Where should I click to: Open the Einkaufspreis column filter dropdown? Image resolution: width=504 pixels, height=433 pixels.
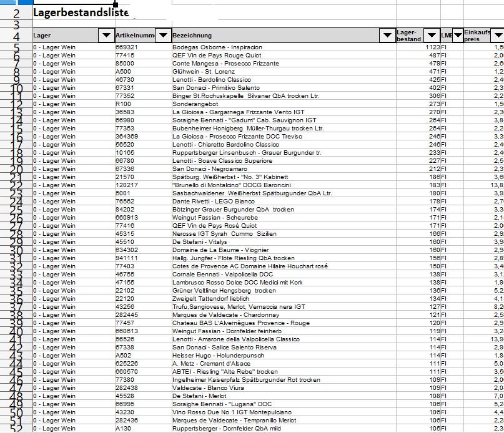(498, 36)
